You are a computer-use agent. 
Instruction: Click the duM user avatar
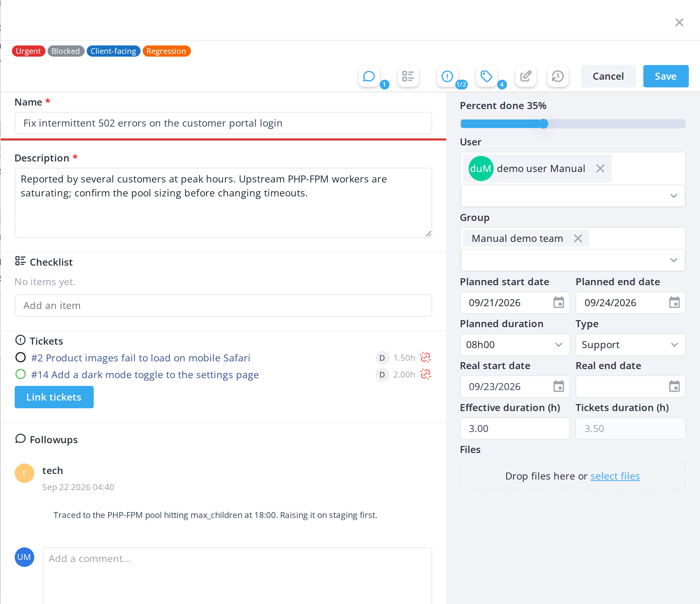481,168
